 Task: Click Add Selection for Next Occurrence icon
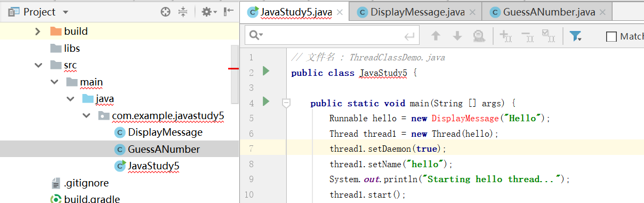505,36
